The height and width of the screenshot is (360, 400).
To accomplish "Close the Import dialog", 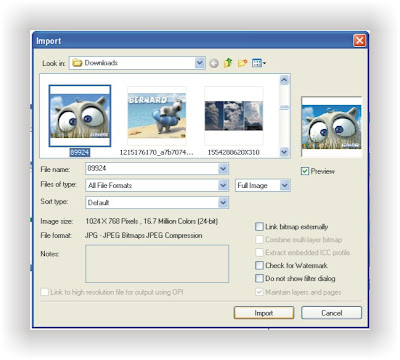I will [x=359, y=41].
